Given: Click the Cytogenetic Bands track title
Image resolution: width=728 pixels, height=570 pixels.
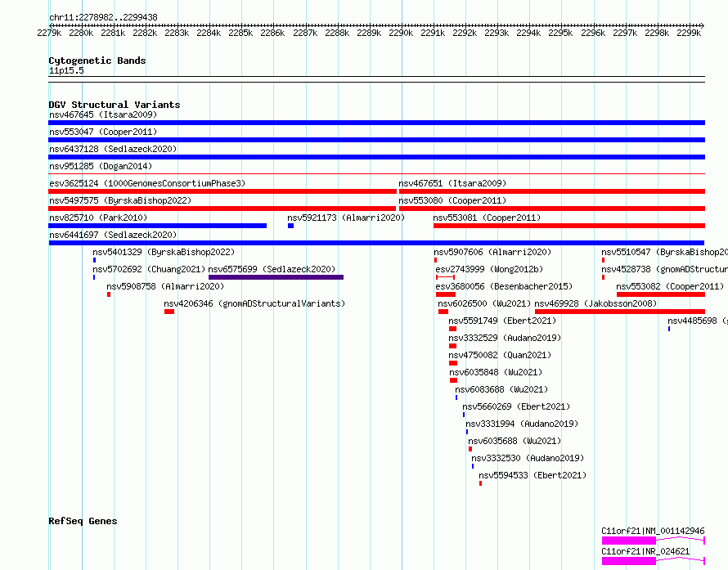Looking at the screenshot, I should coord(97,61).
